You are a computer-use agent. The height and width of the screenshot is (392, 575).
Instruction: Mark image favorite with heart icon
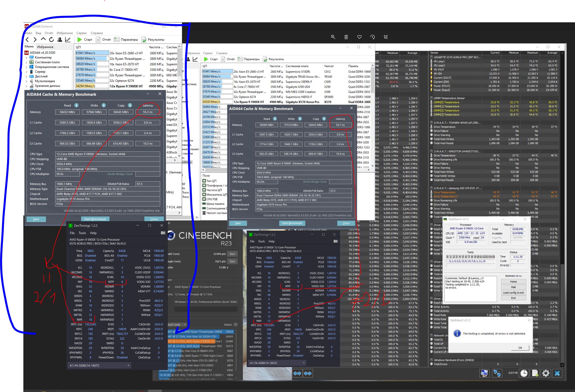pyautogui.click(x=359, y=37)
